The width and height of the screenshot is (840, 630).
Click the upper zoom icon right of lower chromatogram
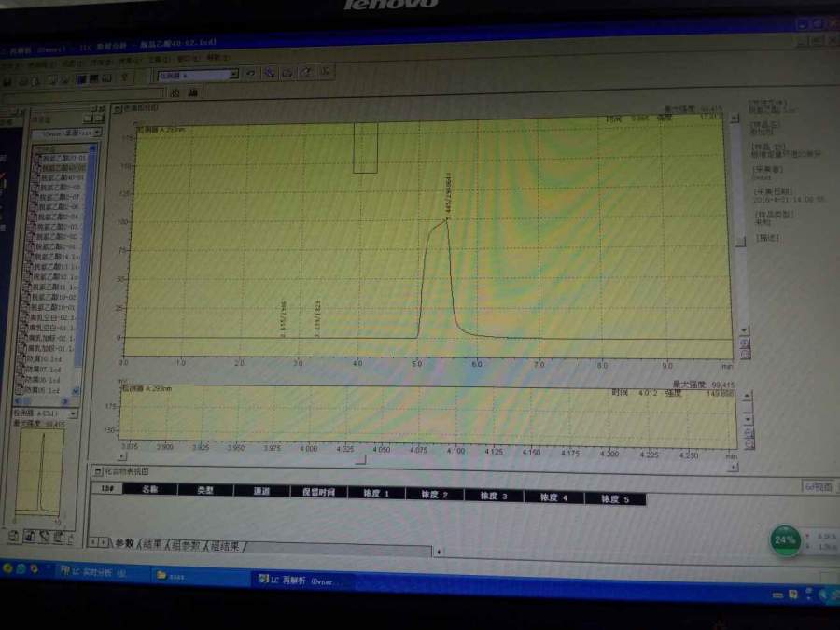(749, 433)
